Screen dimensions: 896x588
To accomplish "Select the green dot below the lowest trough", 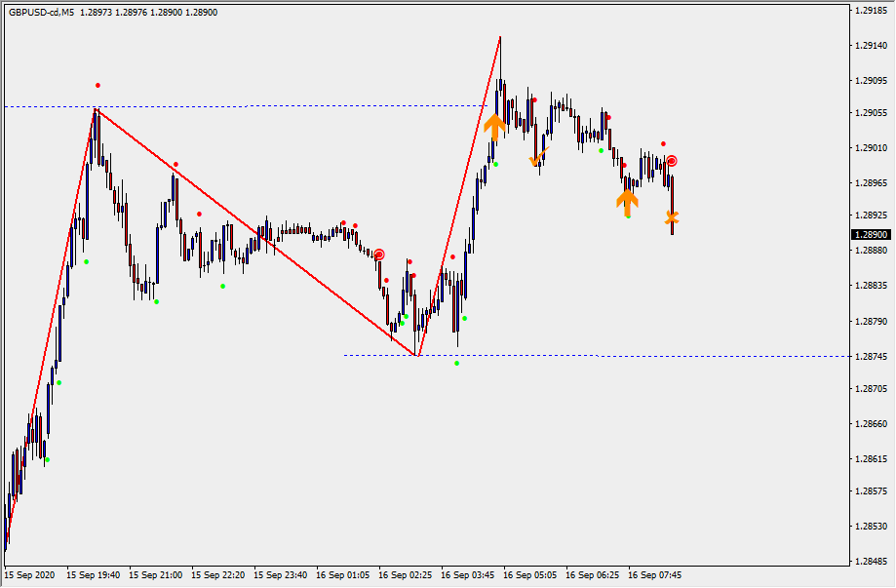I will [456, 363].
